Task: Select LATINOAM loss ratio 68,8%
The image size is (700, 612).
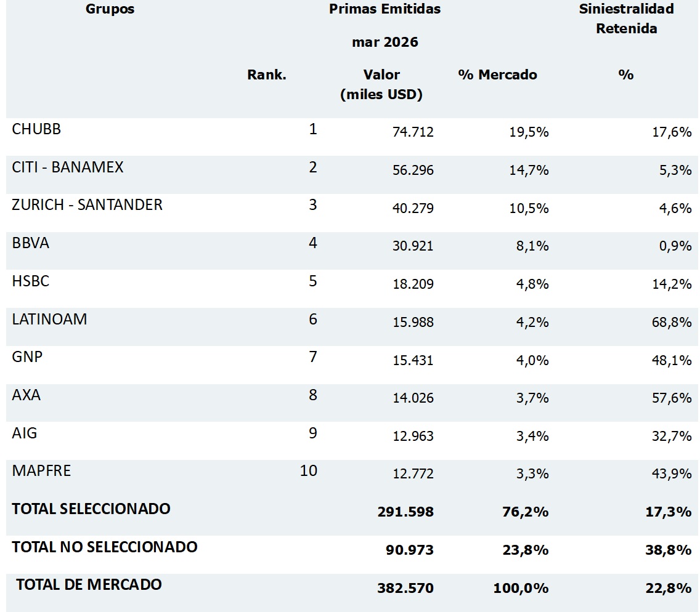Action: (672, 322)
